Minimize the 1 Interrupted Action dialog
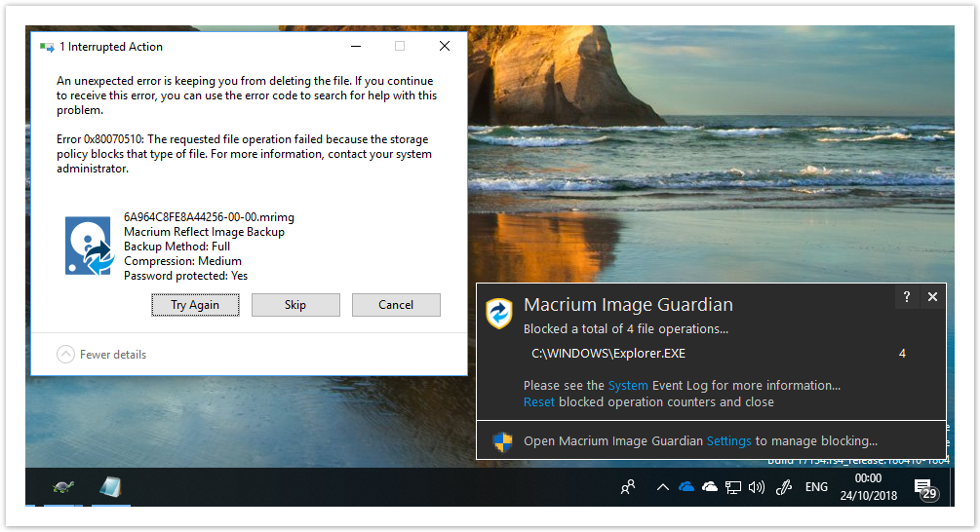 coord(356,46)
